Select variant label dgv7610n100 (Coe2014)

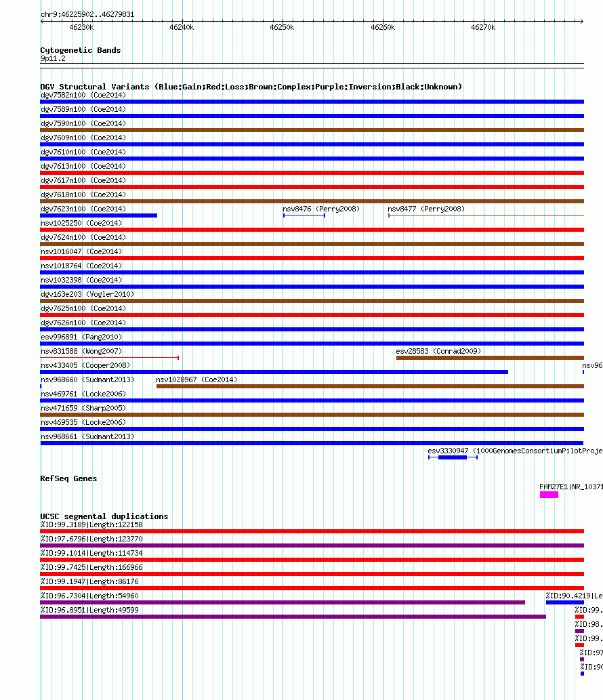point(83,152)
